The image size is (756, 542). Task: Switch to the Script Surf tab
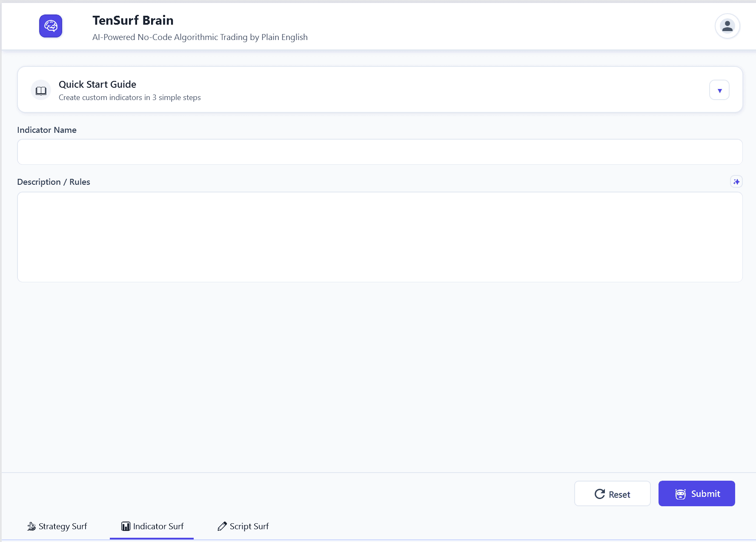click(x=243, y=526)
